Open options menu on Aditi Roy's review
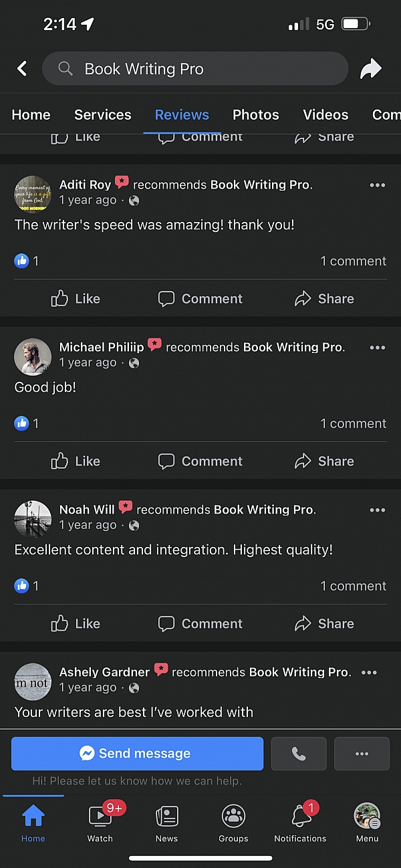 (x=378, y=185)
